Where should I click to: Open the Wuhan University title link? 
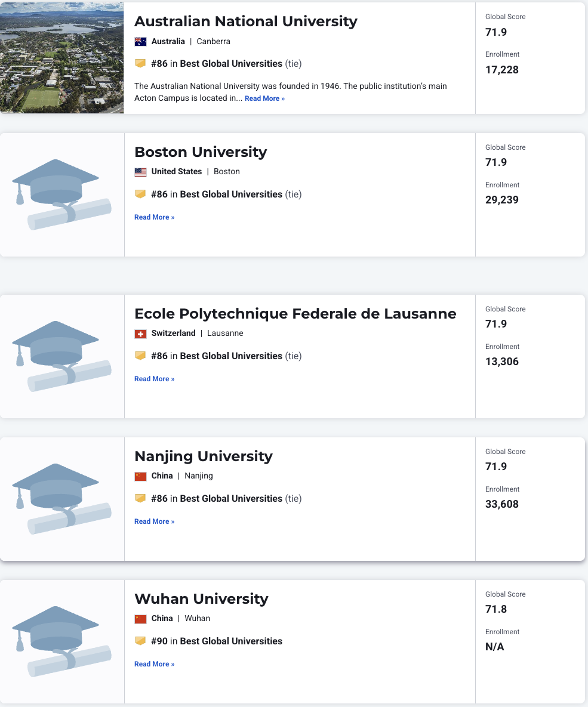201,599
